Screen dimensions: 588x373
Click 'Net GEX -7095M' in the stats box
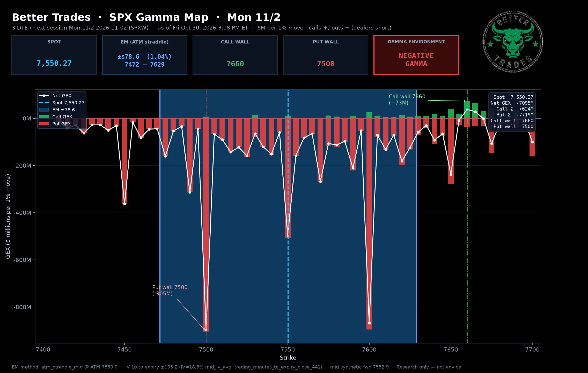tap(512, 103)
